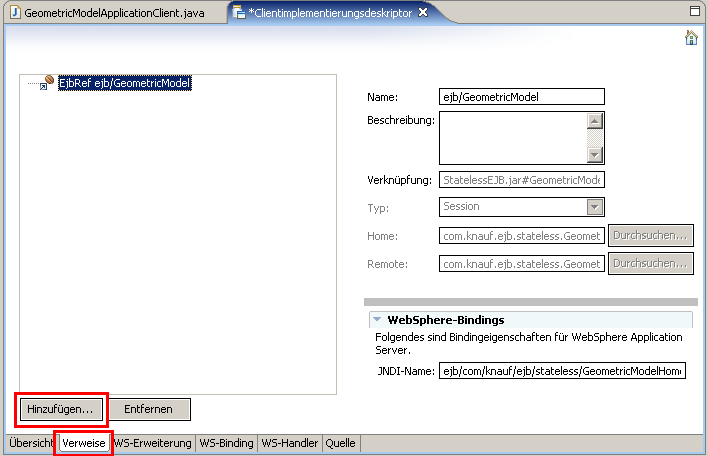The image size is (708, 456).
Task: Click the Home class field
Action: 522,236
